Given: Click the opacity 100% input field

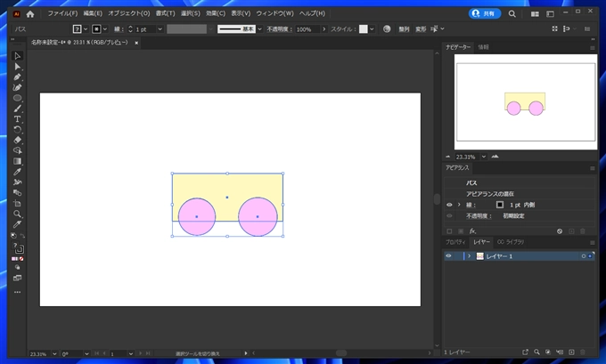Looking at the screenshot, I should coord(307,29).
